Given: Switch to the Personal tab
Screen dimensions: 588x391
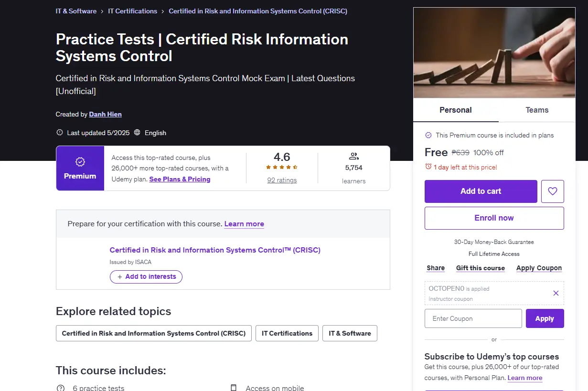Looking at the screenshot, I should (456, 110).
